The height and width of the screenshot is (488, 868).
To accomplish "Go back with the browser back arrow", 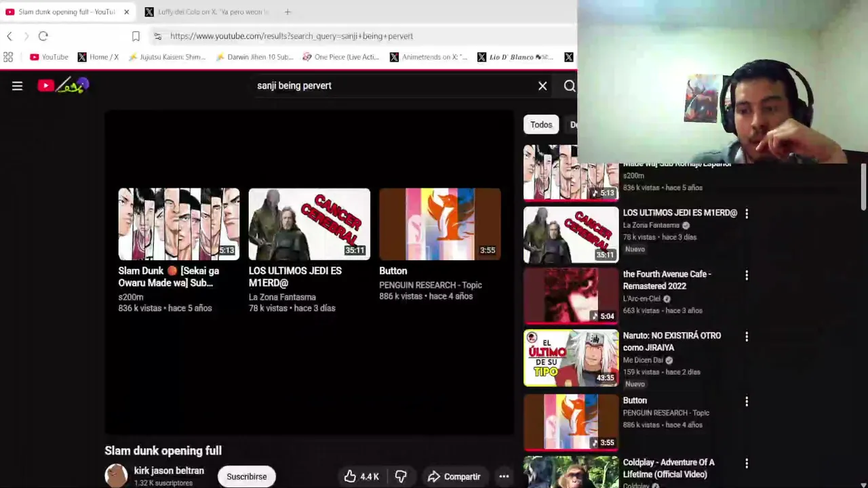I will coord(9,36).
